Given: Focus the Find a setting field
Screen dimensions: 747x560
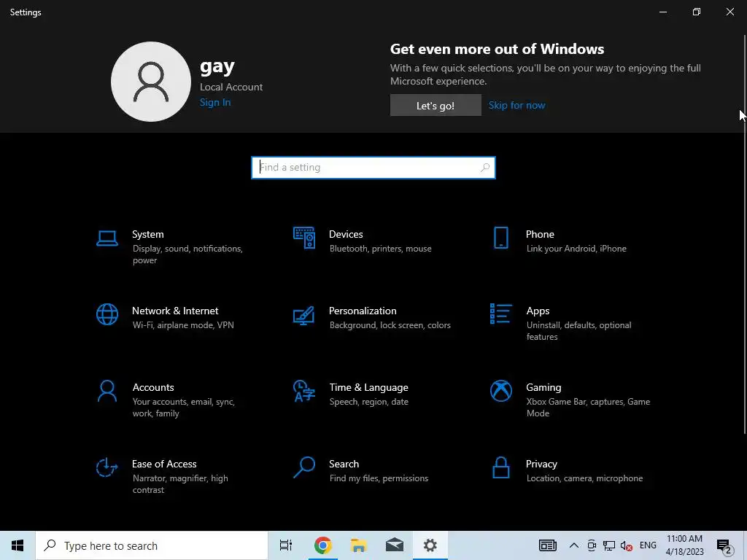Looking at the screenshot, I should 373,168.
